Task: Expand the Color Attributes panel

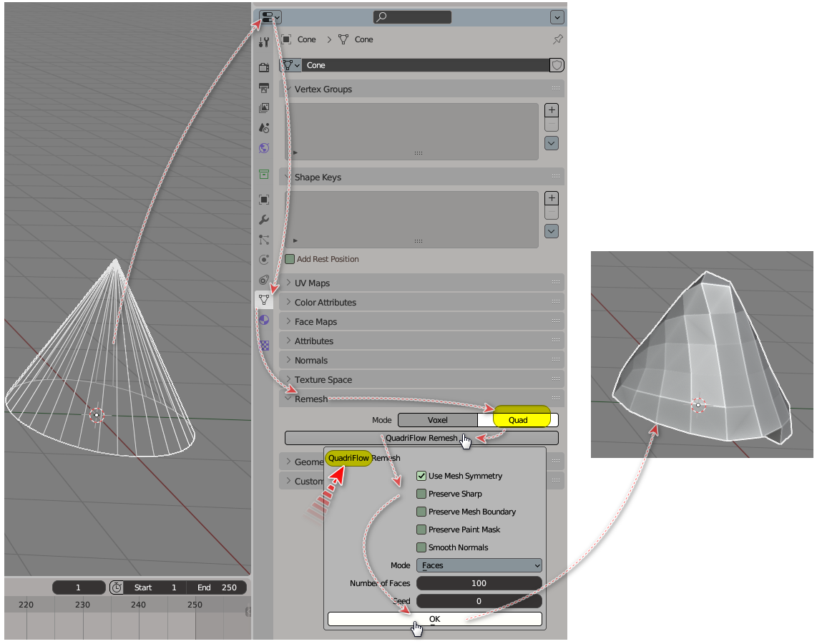Action: coord(325,303)
